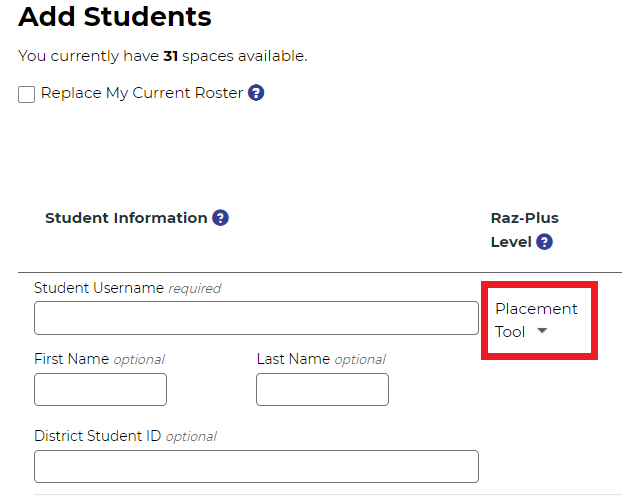Screen dimensions: 622x495
Task: Click the Add Students heading
Action: tap(115, 17)
